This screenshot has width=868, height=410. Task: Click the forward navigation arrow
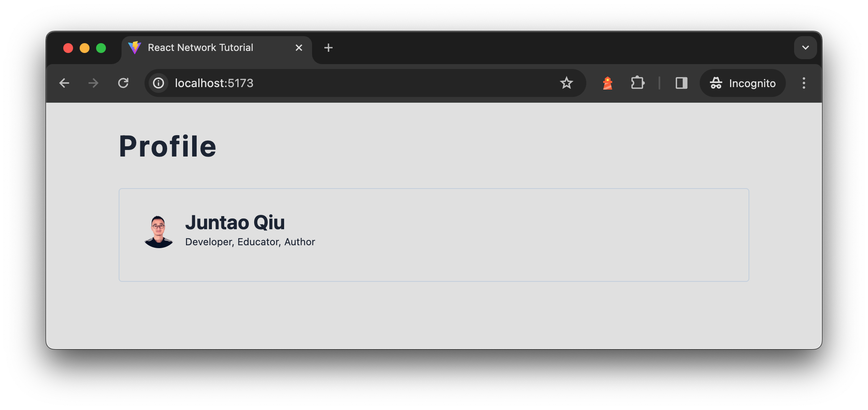point(93,83)
